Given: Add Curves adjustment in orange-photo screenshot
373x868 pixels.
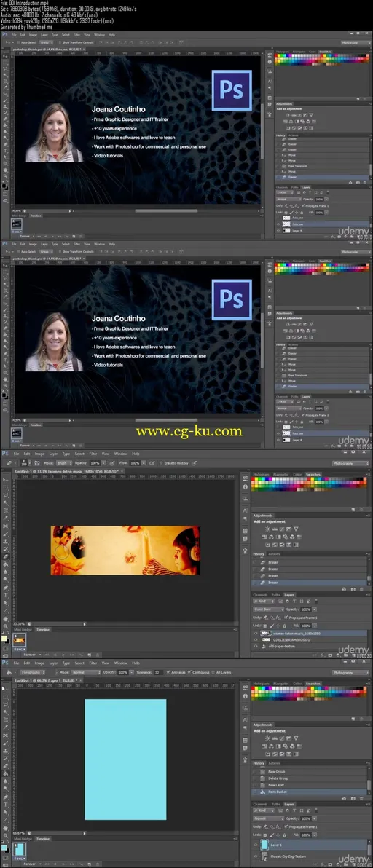Looking at the screenshot, I should pyautogui.click(x=282, y=529).
